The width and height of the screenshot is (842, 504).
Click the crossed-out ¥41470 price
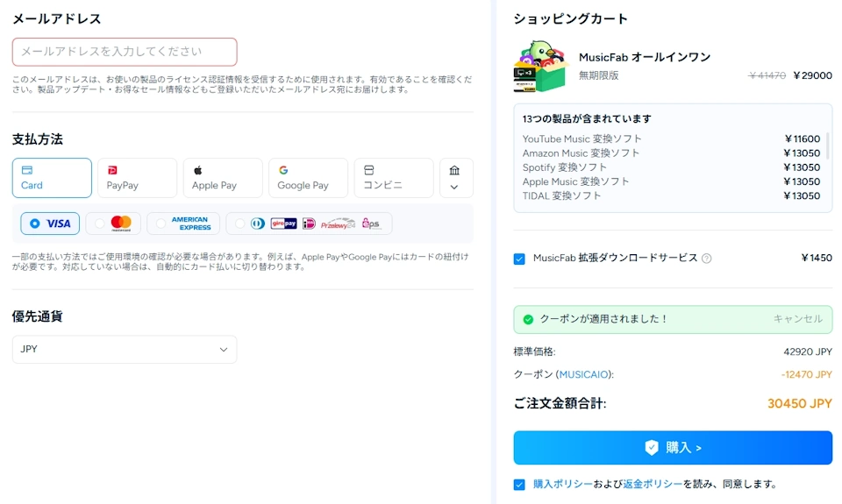pyautogui.click(x=767, y=75)
